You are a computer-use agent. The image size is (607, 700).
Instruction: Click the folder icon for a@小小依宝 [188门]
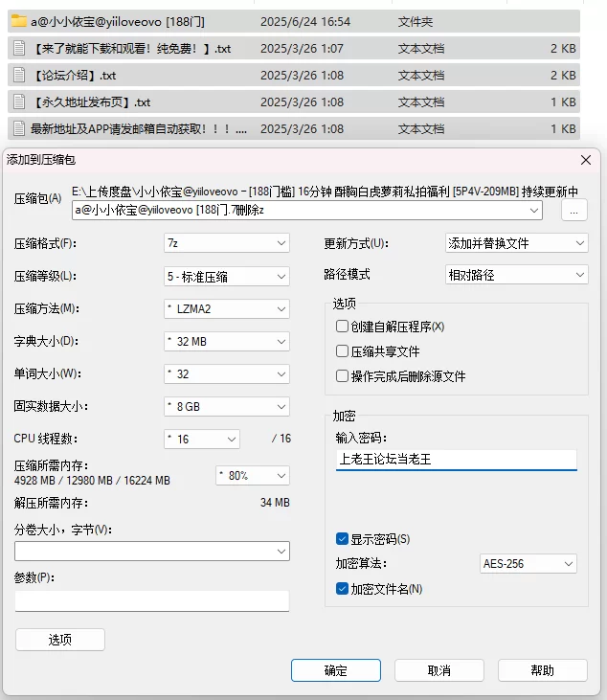coord(19,21)
